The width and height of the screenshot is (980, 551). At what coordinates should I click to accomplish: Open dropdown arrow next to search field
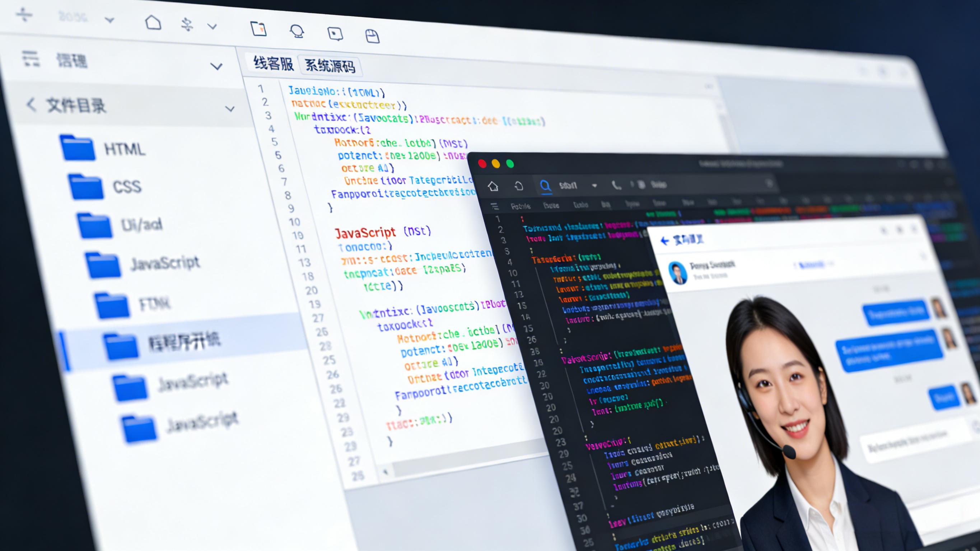(594, 186)
